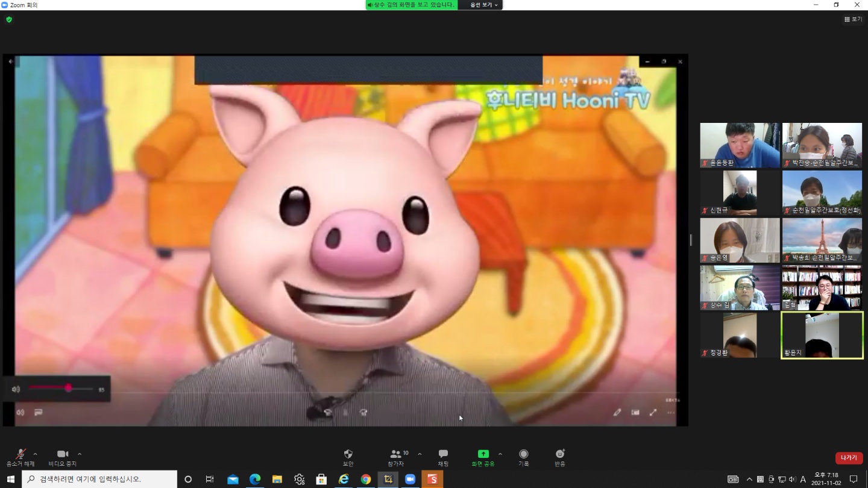Select participant thumbnail 신현규
The width and height of the screenshot is (868, 488).
[740, 193]
